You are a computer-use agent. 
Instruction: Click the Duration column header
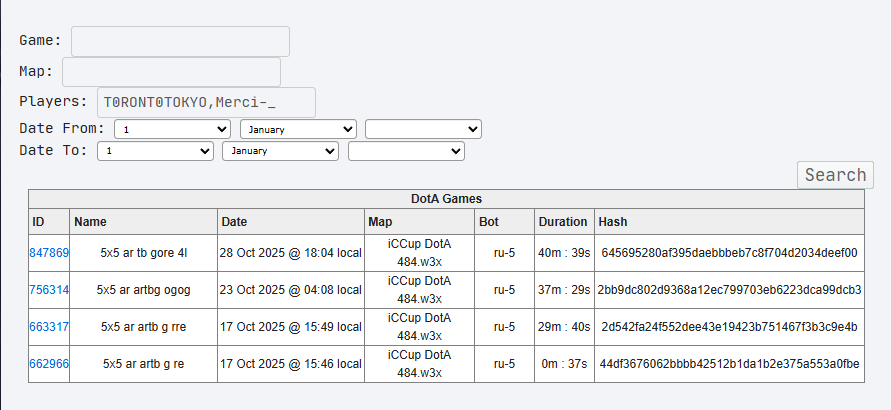coord(563,221)
